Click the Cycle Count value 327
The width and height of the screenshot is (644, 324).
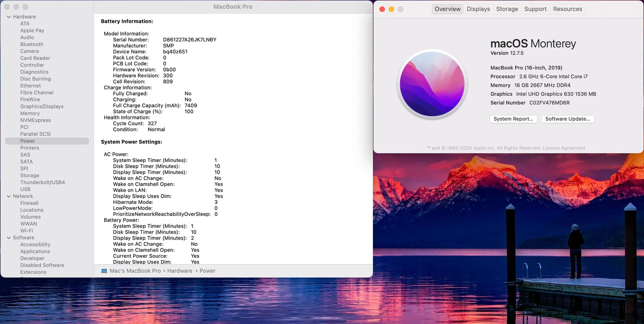pos(152,124)
